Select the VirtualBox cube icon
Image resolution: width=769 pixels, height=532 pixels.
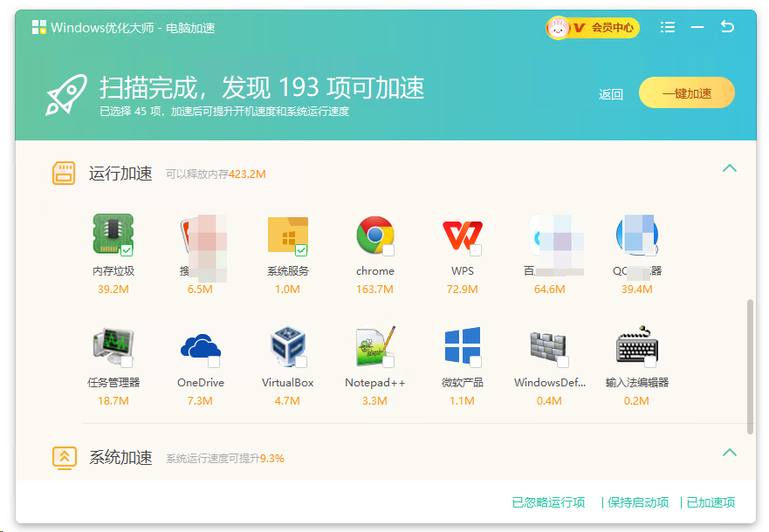[287, 346]
